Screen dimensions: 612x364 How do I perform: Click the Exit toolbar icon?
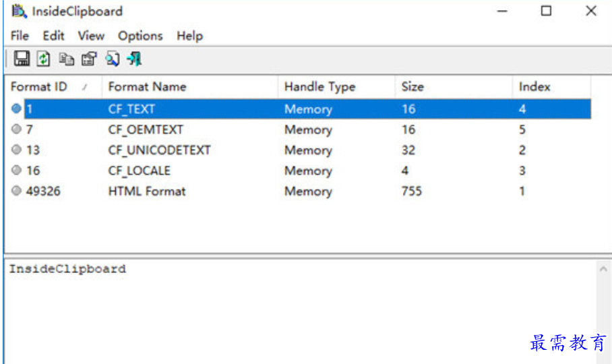click(x=135, y=59)
